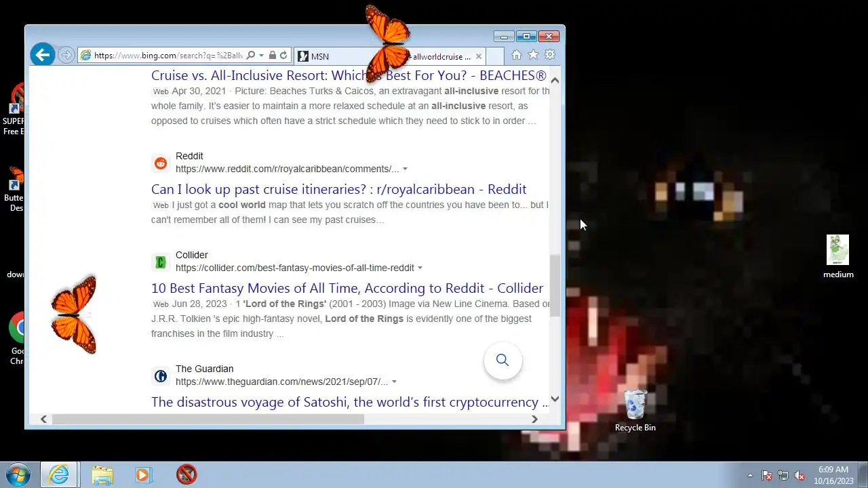
Task: Open the clock showing 6:09 AM
Action: click(x=833, y=474)
